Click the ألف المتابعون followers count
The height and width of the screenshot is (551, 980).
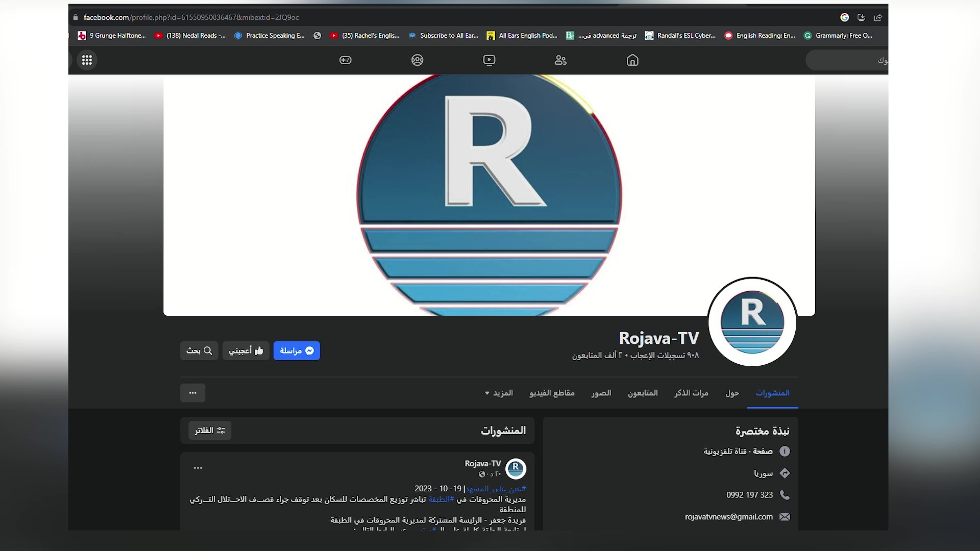(x=597, y=355)
